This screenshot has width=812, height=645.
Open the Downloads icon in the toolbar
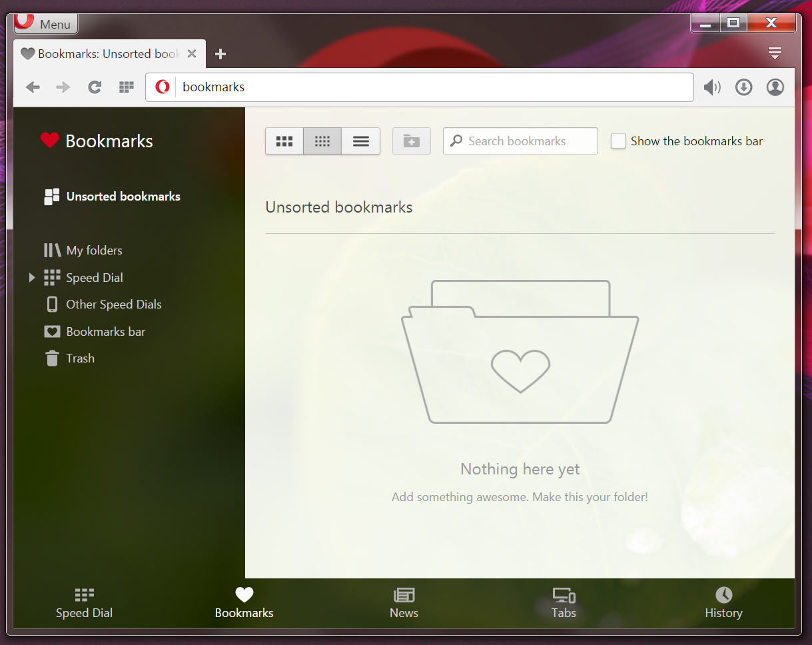[x=743, y=87]
